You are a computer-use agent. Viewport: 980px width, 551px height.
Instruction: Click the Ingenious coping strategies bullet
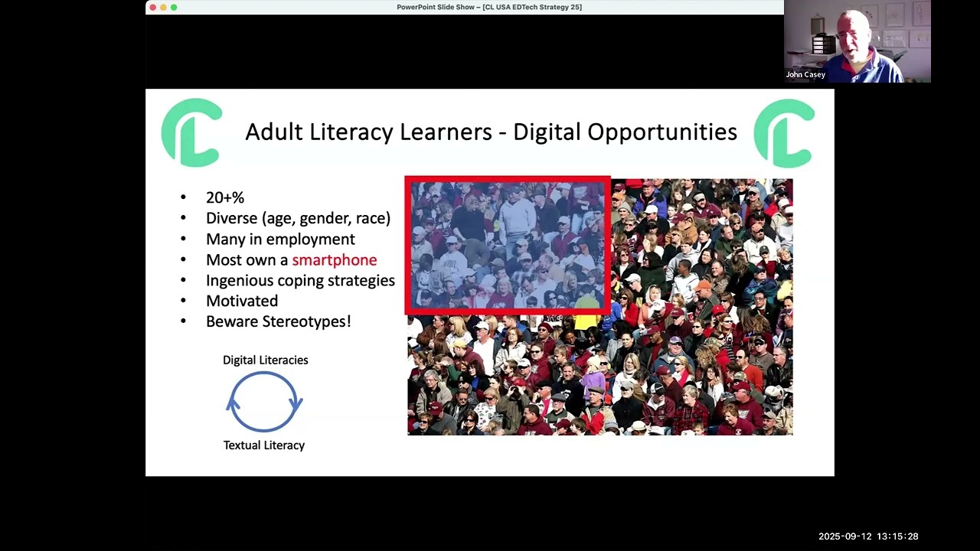pyautogui.click(x=300, y=280)
